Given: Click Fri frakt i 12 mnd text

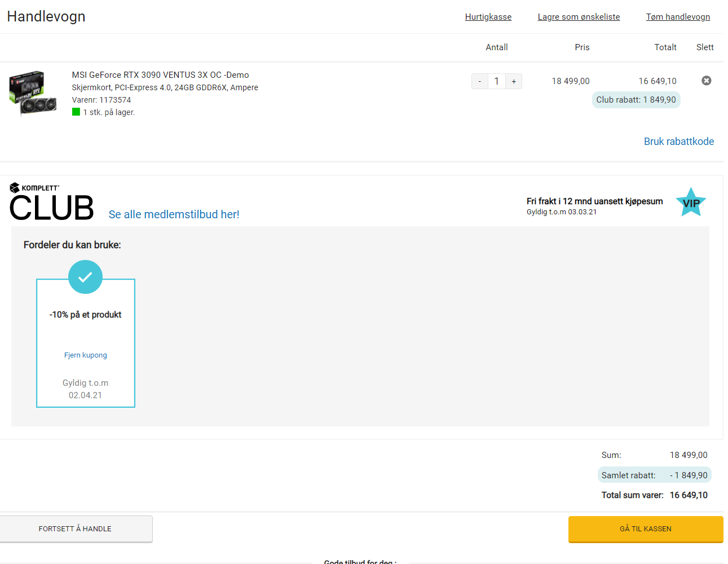Looking at the screenshot, I should (x=595, y=201).
